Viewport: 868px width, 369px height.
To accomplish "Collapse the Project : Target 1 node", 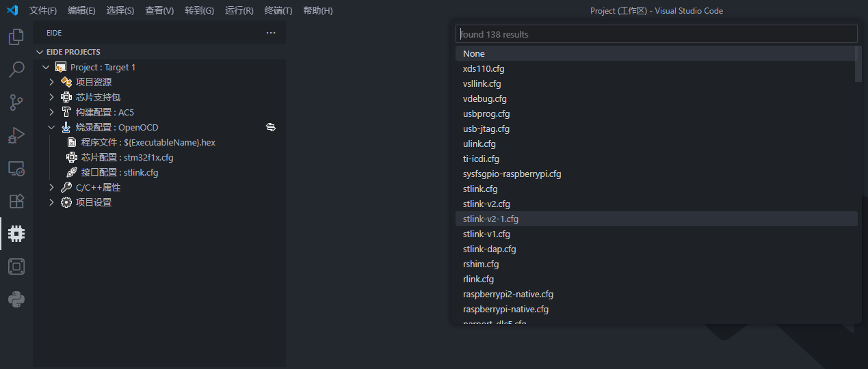I will point(46,67).
